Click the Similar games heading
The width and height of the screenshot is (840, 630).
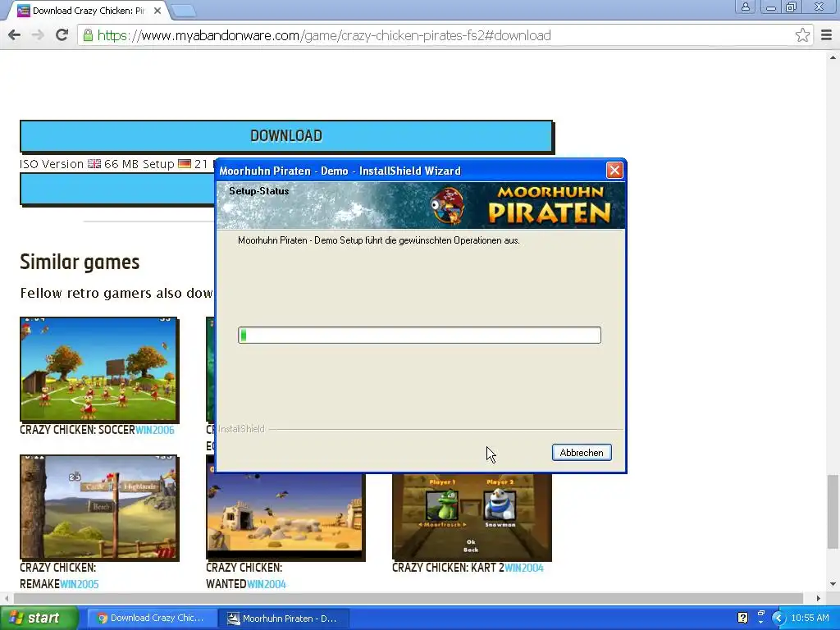80,262
